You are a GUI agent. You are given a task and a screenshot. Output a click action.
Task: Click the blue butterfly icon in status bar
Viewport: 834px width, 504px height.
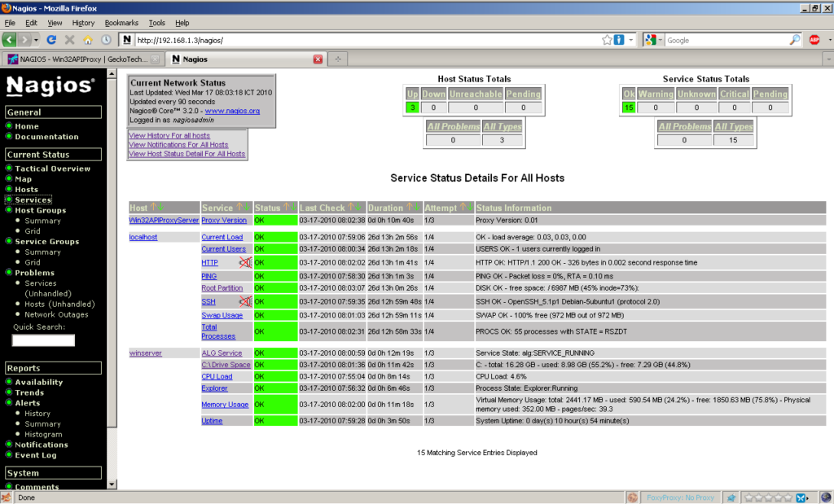801,497
